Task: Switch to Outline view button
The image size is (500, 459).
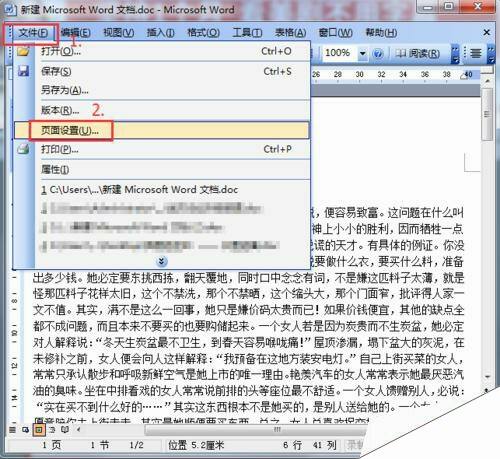Action: pos(52,430)
